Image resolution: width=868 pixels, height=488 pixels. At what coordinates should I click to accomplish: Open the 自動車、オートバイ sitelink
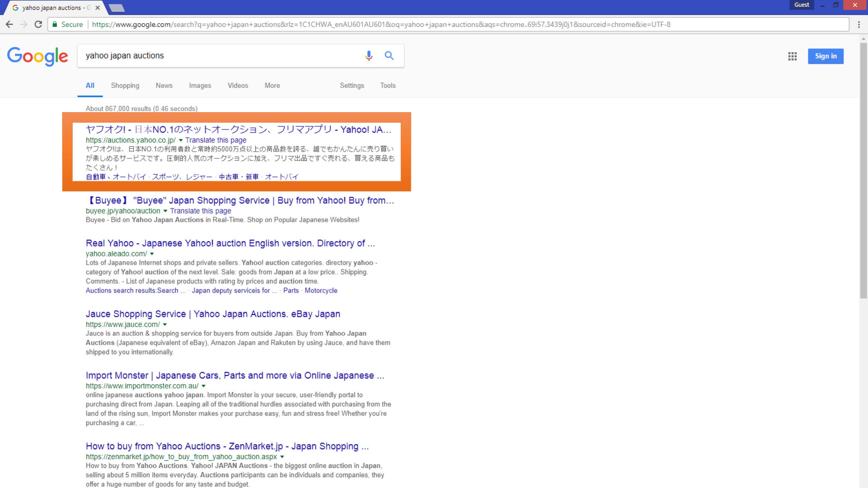[x=116, y=177]
